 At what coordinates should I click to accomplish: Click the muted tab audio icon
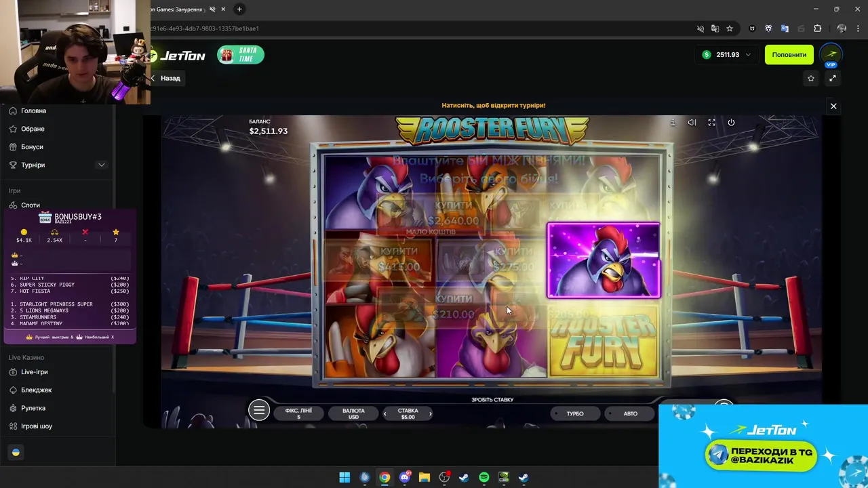[x=212, y=9]
